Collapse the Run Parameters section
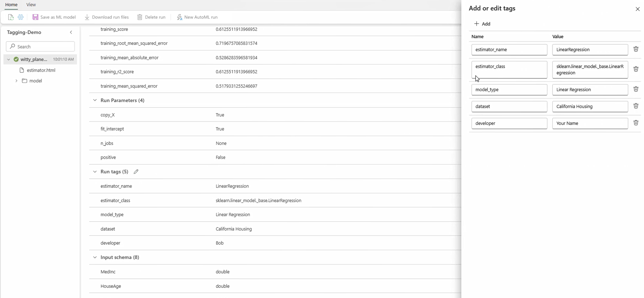The image size is (644, 298). (x=95, y=100)
